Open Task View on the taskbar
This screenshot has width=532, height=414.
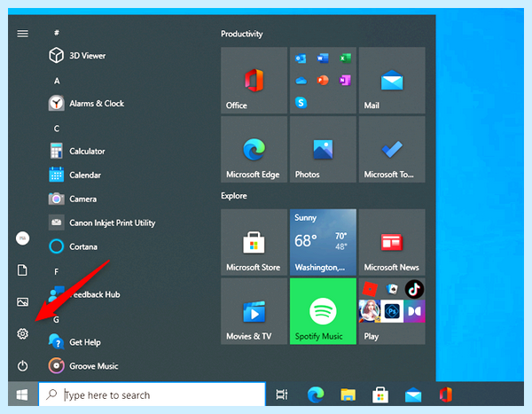pyautogui.click(x=282, y=394)
